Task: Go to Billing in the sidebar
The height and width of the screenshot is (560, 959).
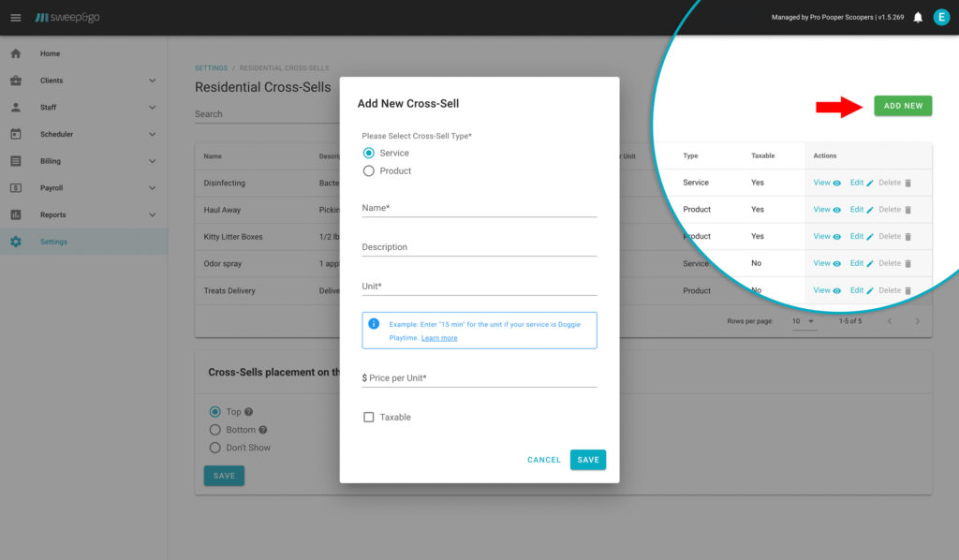Action: 51,161
